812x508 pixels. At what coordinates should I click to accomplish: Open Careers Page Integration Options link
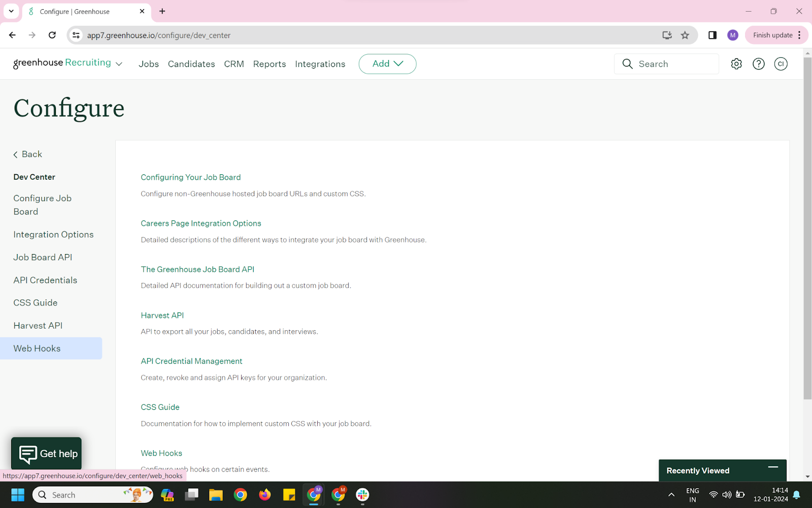coord(201,224)
